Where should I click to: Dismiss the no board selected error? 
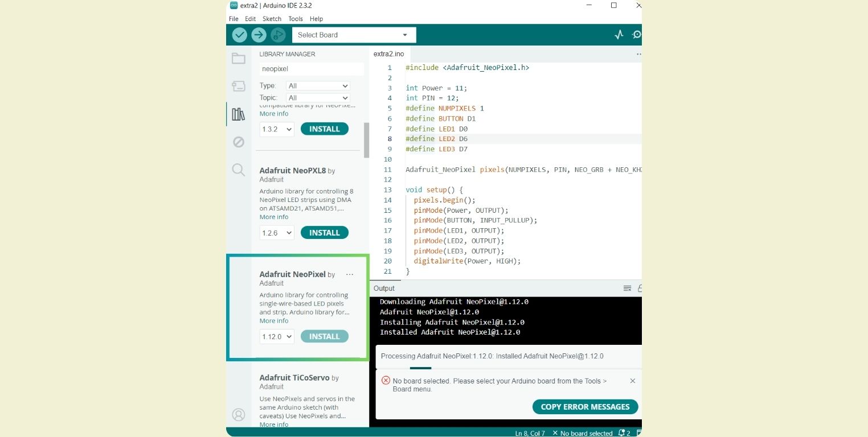(632, 381)
